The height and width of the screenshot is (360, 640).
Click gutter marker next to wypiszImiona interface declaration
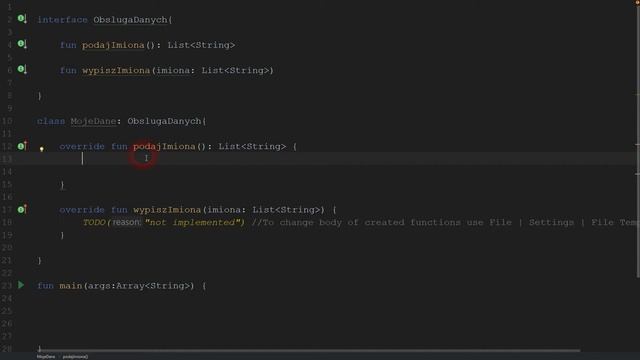(x=22, y=69)
